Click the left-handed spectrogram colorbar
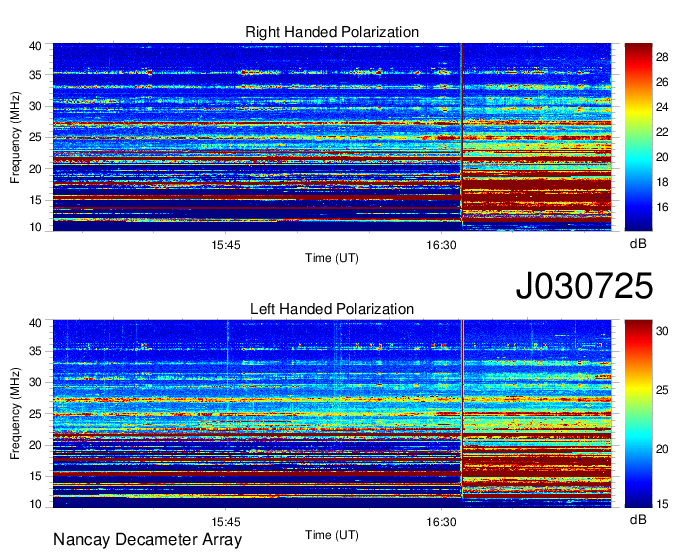 [638, 414]
